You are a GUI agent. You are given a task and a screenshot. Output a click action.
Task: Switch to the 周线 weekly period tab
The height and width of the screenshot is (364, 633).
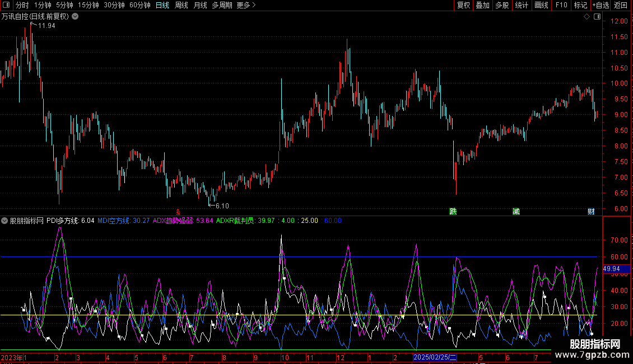click(x=181, y=5)
